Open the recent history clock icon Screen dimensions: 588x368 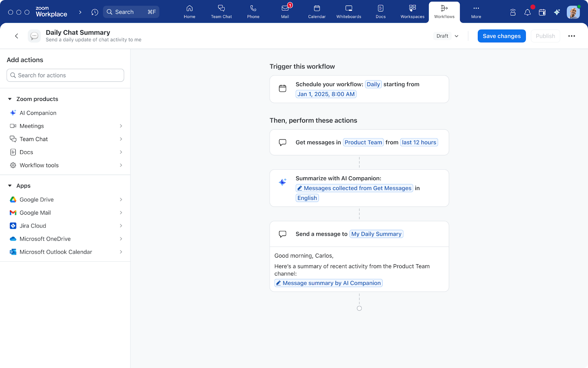pyautogui.click(x=94, y=12)
